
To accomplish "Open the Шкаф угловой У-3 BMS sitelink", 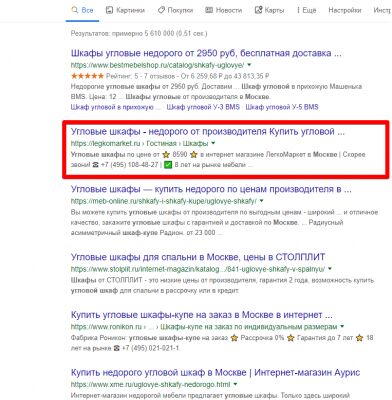I will [x=203, y=107].
